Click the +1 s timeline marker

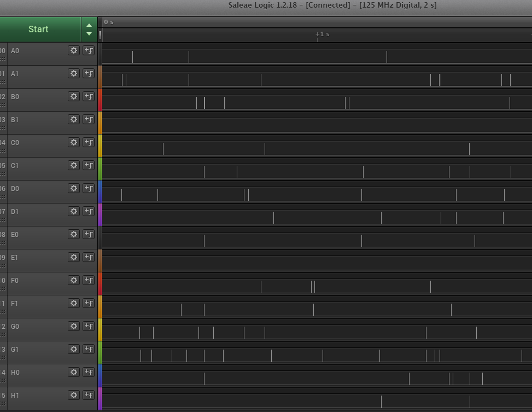pos(323,34)
